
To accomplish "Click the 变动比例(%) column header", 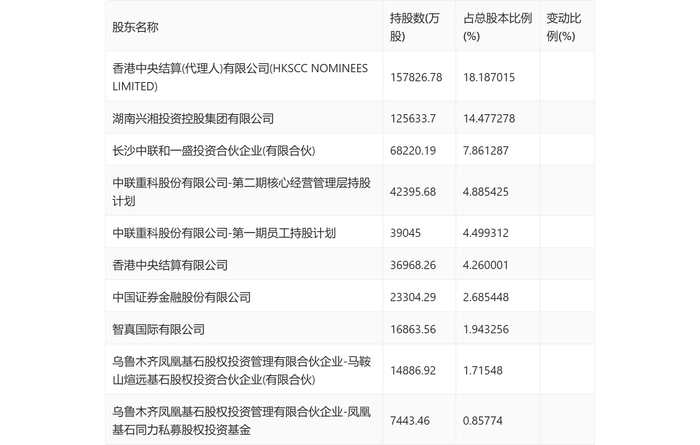I will tap(563, 27).
